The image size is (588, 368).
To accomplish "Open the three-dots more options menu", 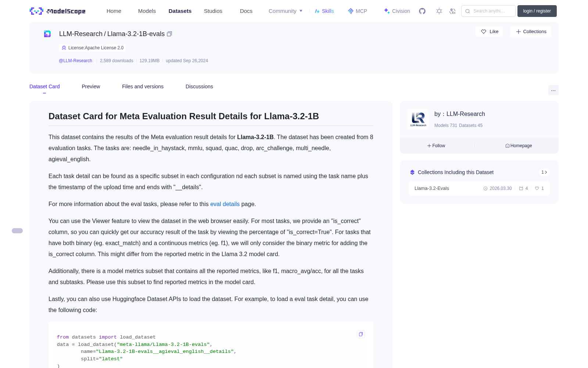I will (553, 90).
